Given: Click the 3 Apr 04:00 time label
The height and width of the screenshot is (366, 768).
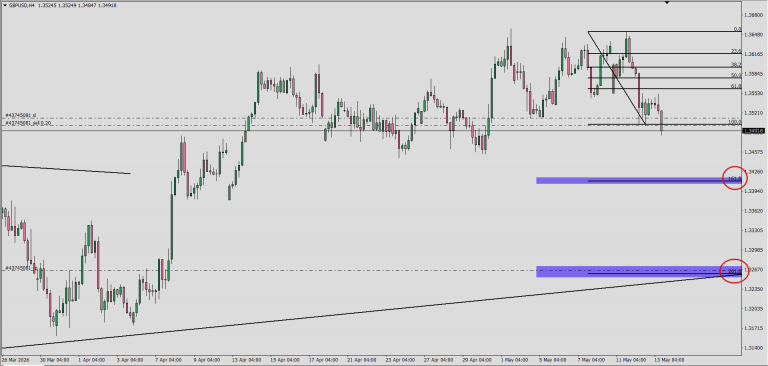Looking at the screenshot, I should 130,359.
